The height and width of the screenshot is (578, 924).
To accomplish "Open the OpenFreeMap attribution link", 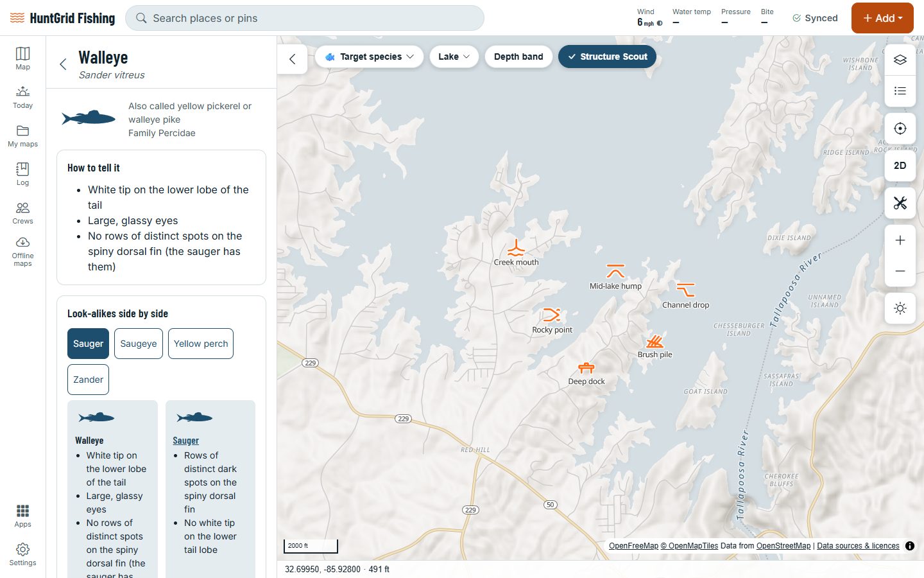I will [633, 546].
